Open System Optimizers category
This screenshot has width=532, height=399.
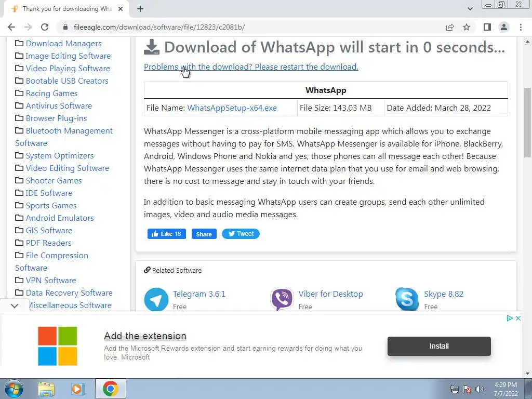click(60, 156)
